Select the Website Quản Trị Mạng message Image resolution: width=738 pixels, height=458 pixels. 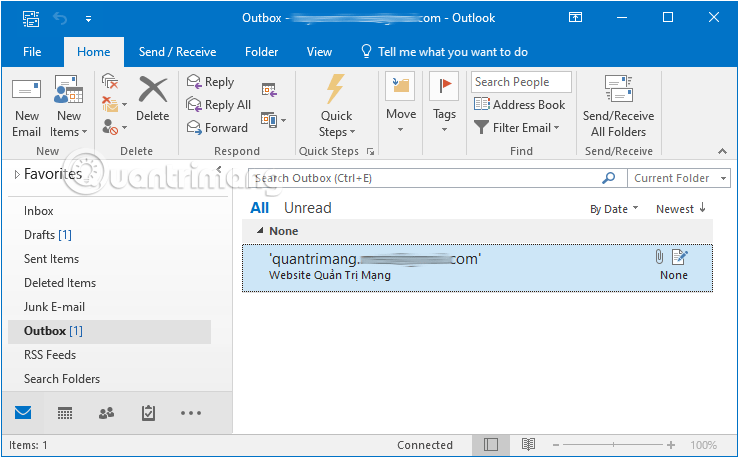pyautogui.click(x=477, y=268)
